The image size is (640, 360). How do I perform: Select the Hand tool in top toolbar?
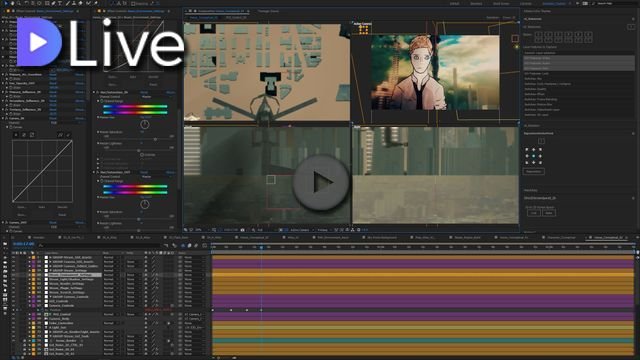[x=12, y=3]
